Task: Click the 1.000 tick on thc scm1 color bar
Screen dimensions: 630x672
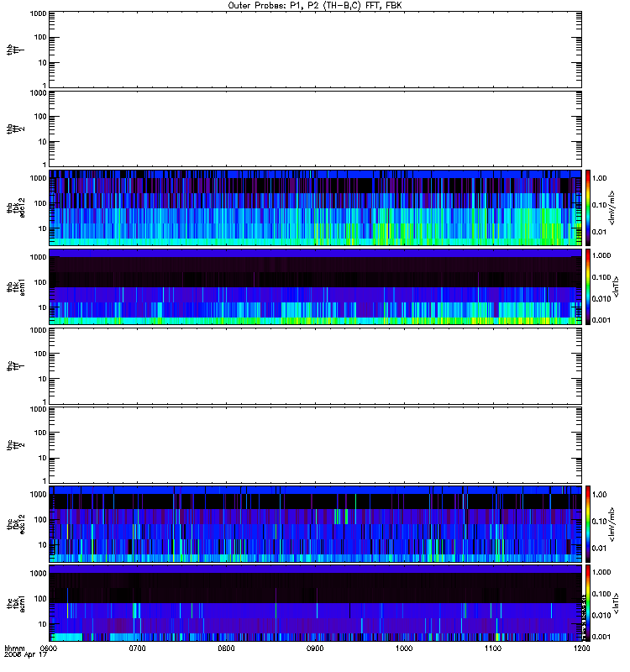Action: coord(601,572)
